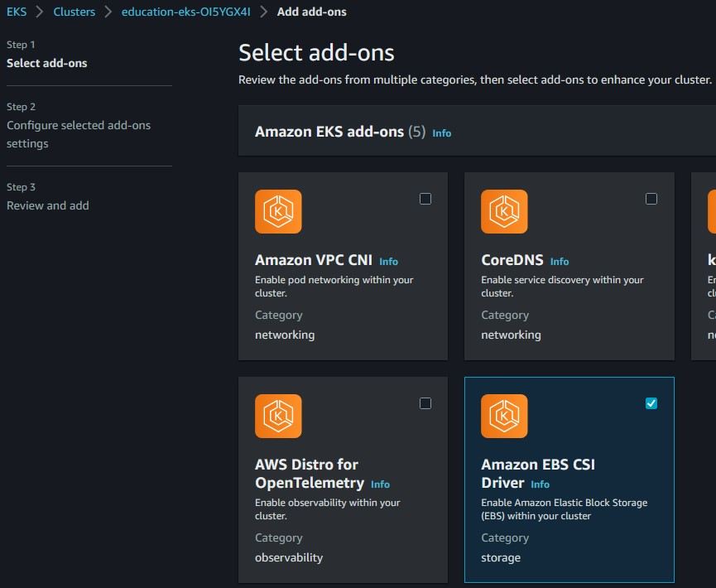Viewport: 716px width, 588px height.
Task: View Info for AWS Distro for OpenTelemetry
Action: 380,484
